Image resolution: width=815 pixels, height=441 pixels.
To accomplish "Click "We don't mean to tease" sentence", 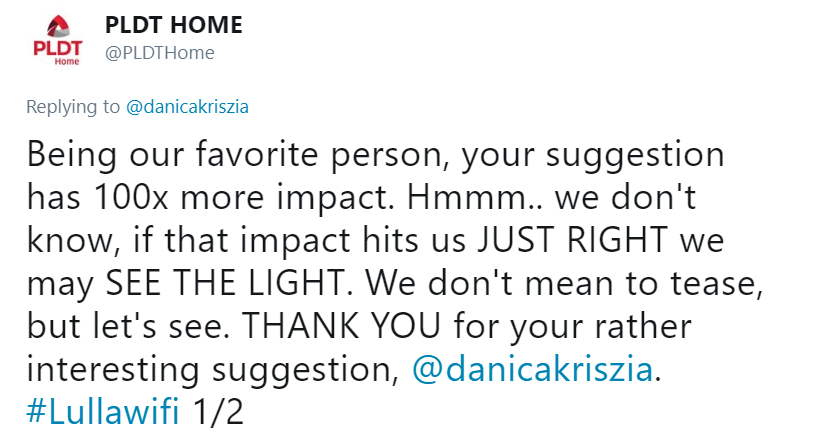I will coord(564,284).
